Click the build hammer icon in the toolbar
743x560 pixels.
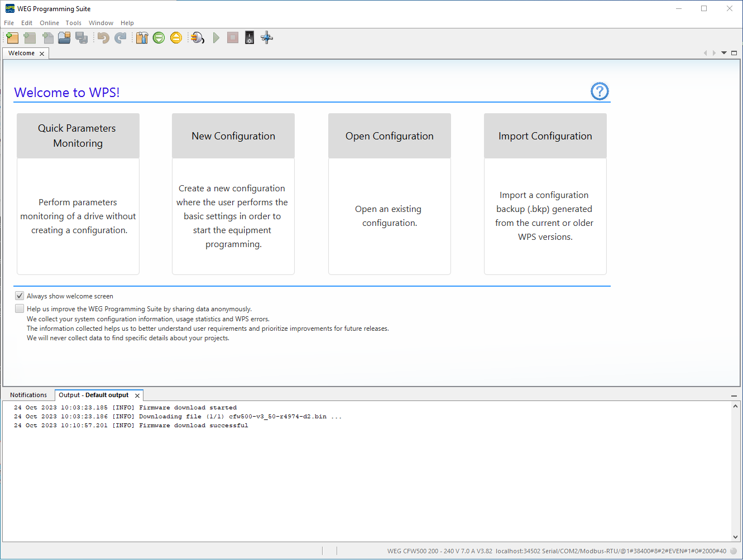pos(142,37)
